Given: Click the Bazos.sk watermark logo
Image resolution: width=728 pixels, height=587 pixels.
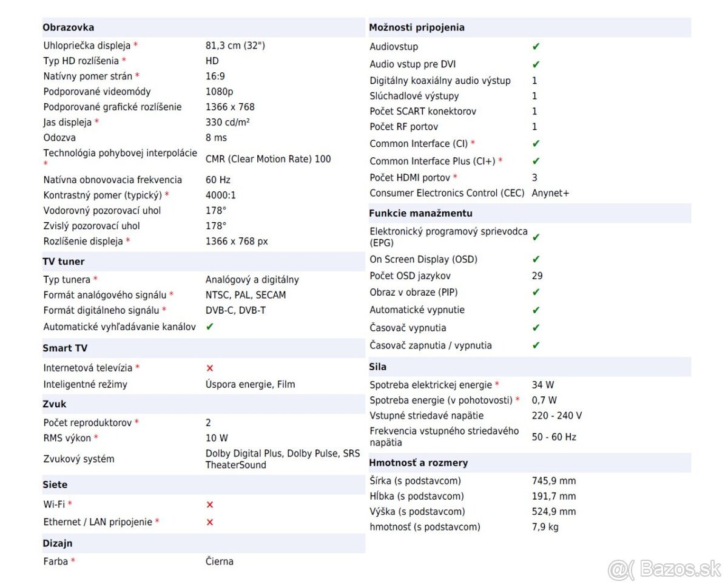Looking at the screenshot, I should pos(664,569).
